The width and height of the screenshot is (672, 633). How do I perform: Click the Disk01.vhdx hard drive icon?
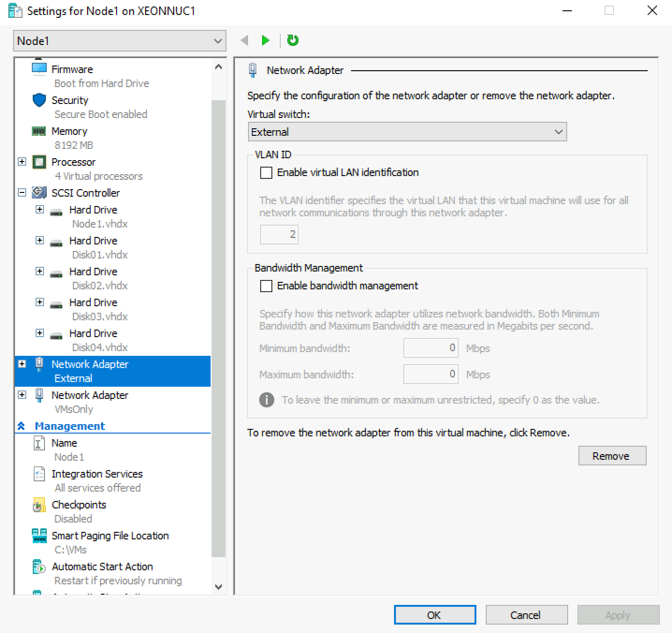[57, 243]
